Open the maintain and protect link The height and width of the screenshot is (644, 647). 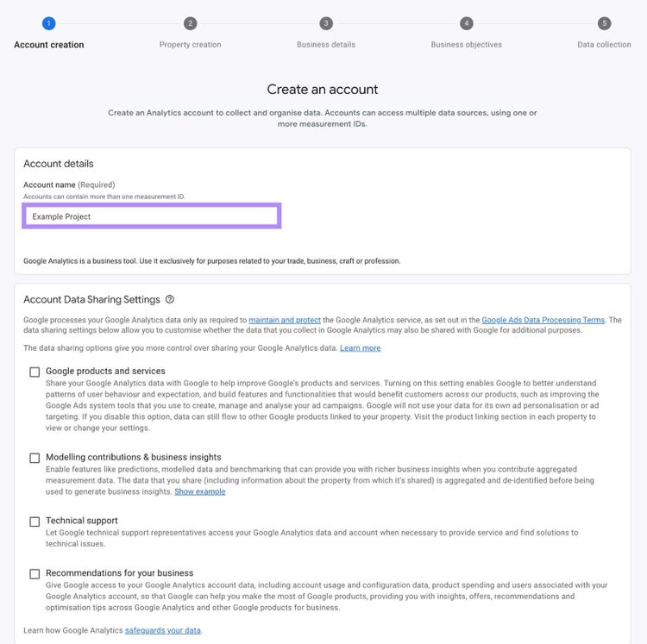click(x=285, y=320)
